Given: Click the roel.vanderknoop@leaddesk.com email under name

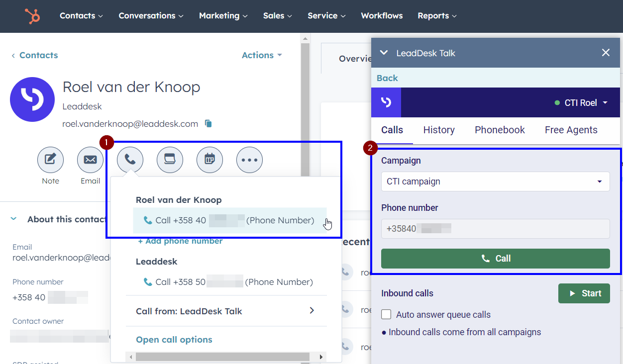Looking at the screenshot, I should (x=130, y=124).
